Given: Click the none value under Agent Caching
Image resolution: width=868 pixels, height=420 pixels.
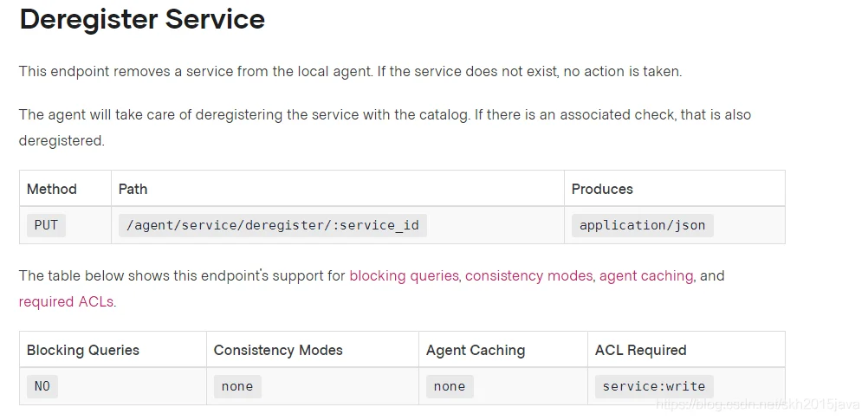Looking at the screenshot, I should click(x=450, y=386).
